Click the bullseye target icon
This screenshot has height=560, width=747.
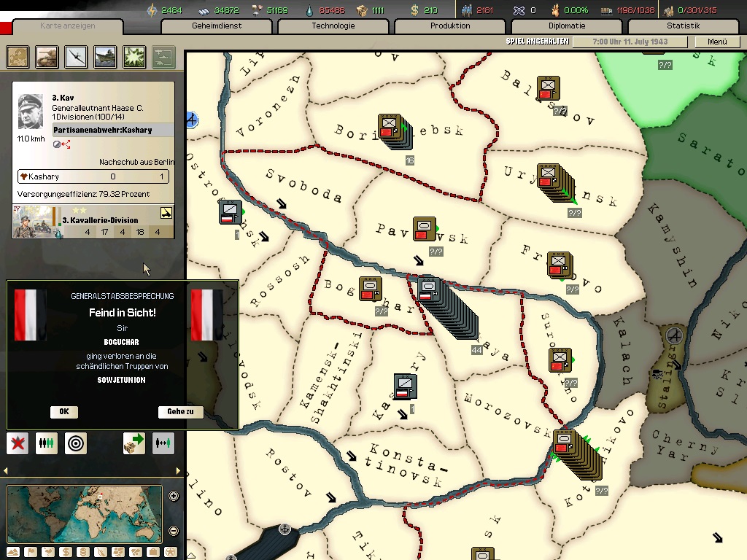click(x=76, y=443)
